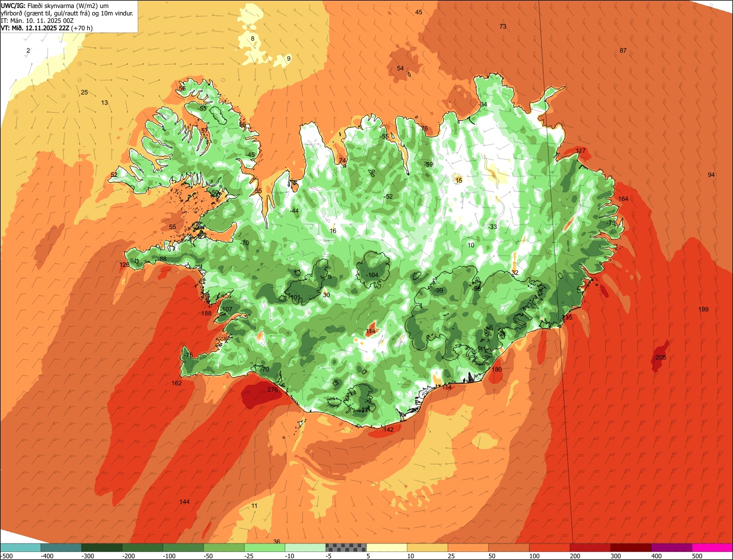This screenshot has width=733, height=560.
Task: Select the purple 400 legend swatch
Action: 671,547
